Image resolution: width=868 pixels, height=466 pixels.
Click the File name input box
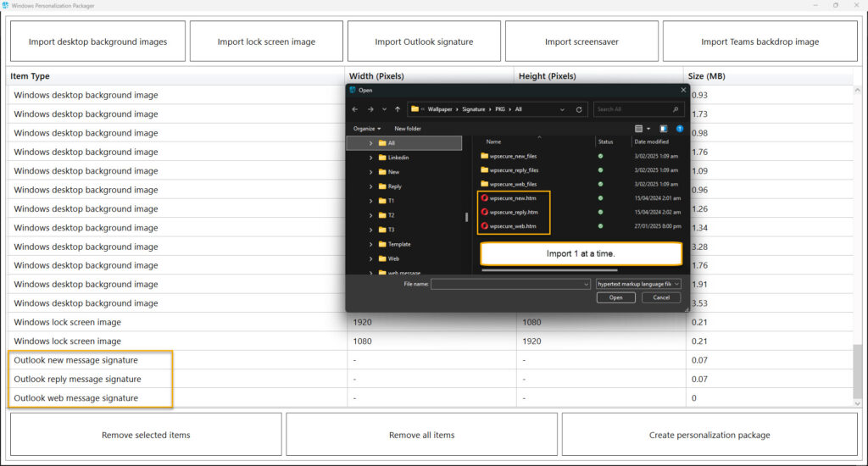510,284
